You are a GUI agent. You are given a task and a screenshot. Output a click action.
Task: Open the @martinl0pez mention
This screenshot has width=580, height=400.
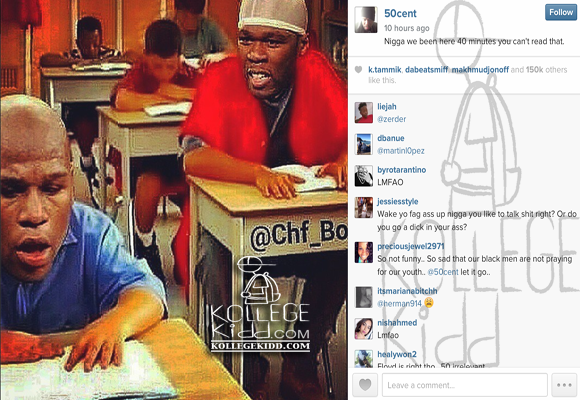click(x=401, y=151)
